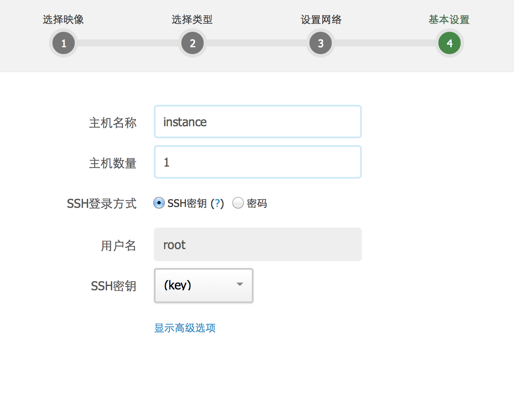Viewport: 514px width, 420px height.
Task: Click the arrow on the (key) dropdown
Action: tap(240, 285)
